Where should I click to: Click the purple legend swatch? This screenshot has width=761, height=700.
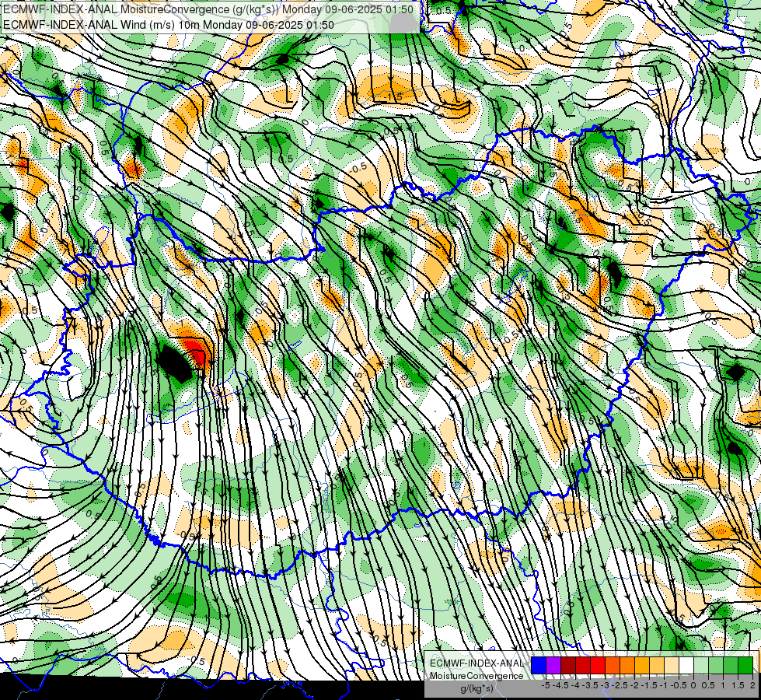(553, 665)
